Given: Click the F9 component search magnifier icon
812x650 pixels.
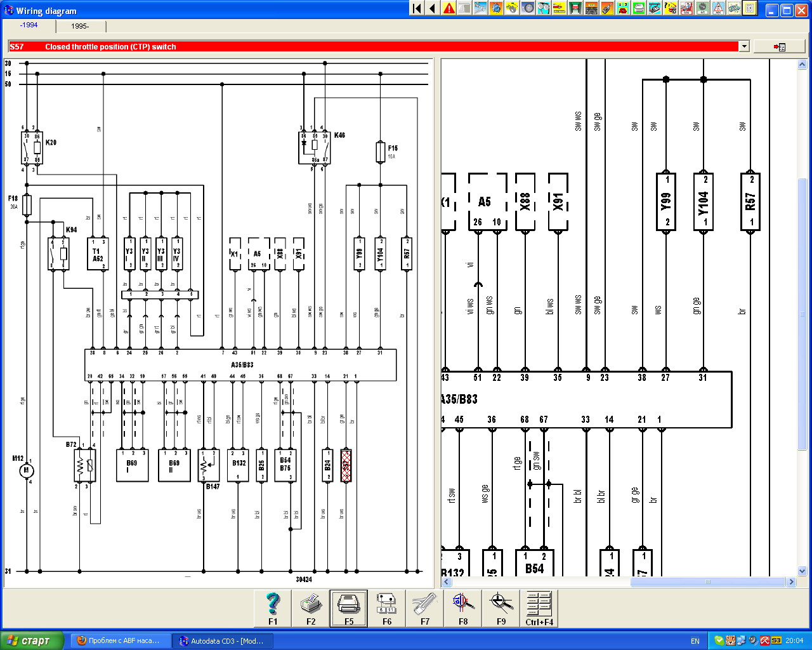Looking at the screenshot, I should click(501, 608).
